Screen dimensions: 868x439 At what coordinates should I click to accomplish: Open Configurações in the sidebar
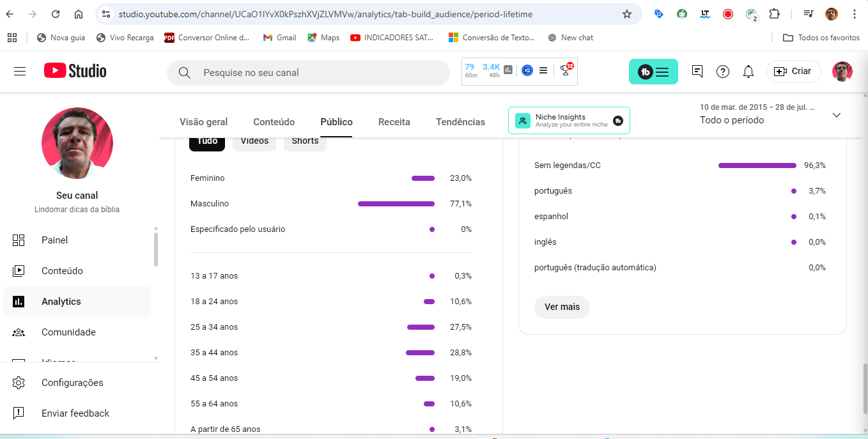[77, 383]
